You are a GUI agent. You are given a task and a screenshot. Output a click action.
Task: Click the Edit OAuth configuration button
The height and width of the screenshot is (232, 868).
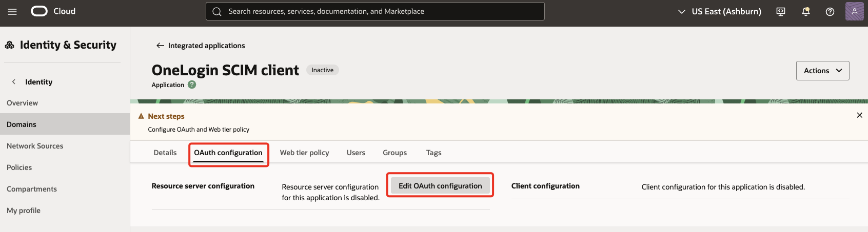[x=440, y=186]
